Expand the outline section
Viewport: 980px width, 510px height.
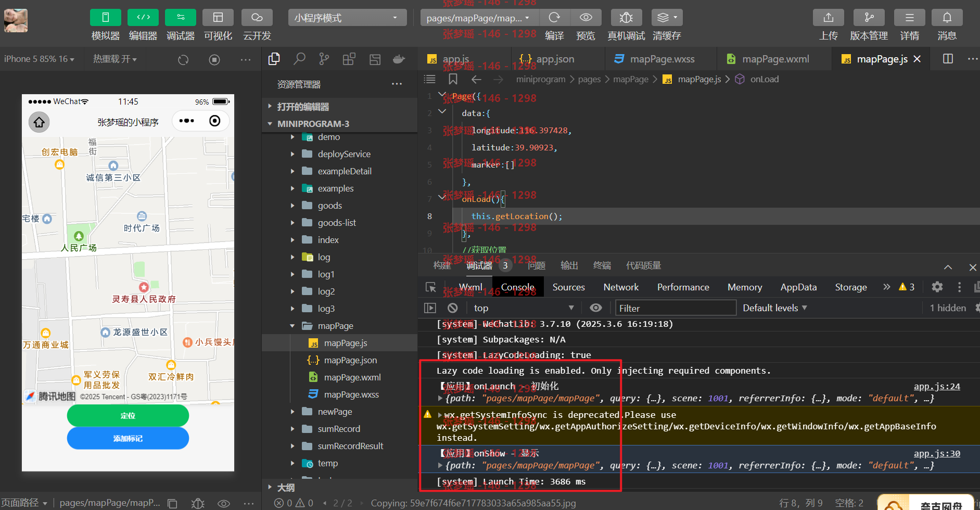tap(339, 488)
